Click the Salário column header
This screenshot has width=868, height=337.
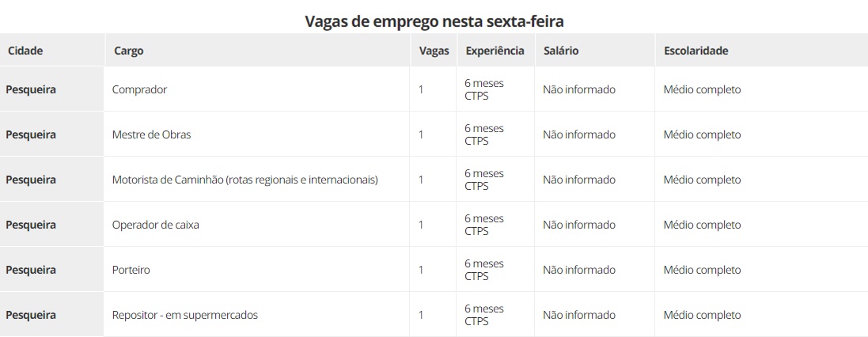(561, 51)
